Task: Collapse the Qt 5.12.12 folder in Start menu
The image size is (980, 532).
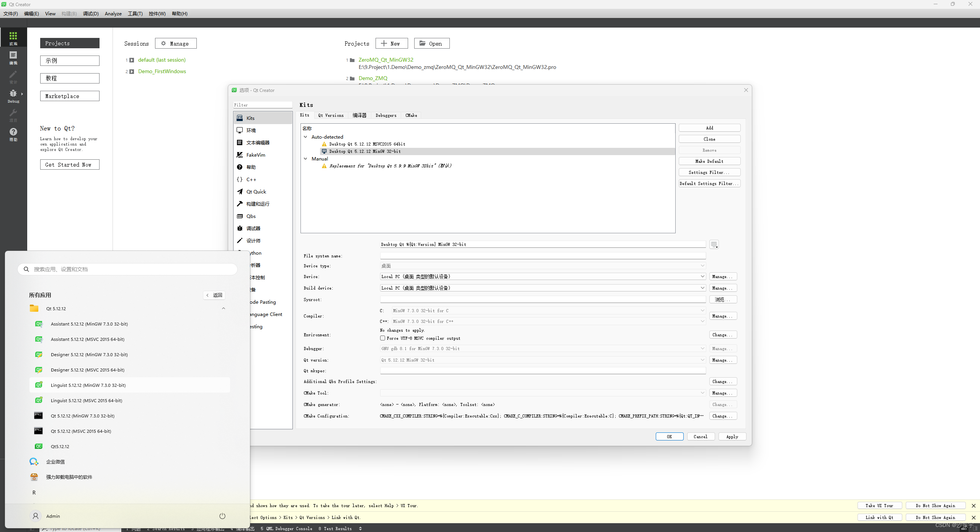Action: coord(223,308)
